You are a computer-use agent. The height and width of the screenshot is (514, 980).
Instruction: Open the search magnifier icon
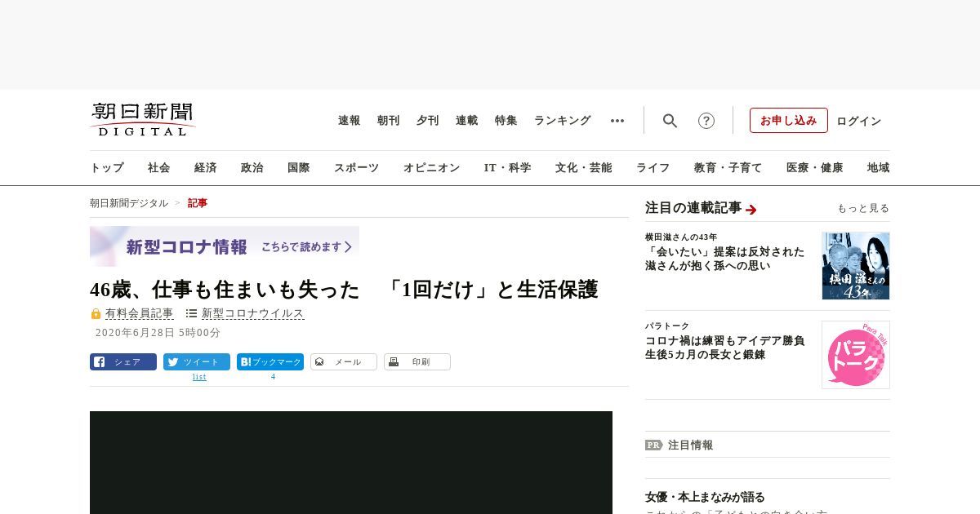tap(670, 121)
